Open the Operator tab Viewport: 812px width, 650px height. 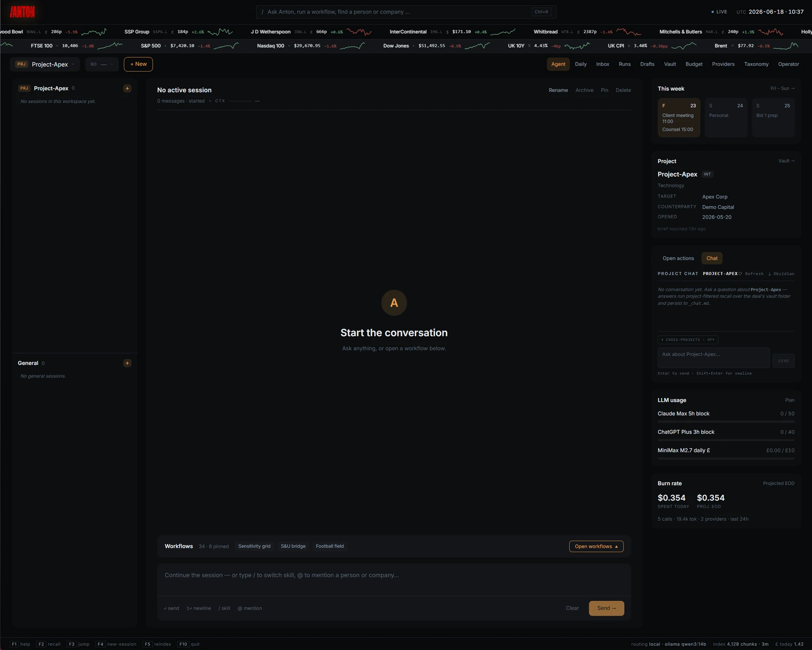pos(789,64)
